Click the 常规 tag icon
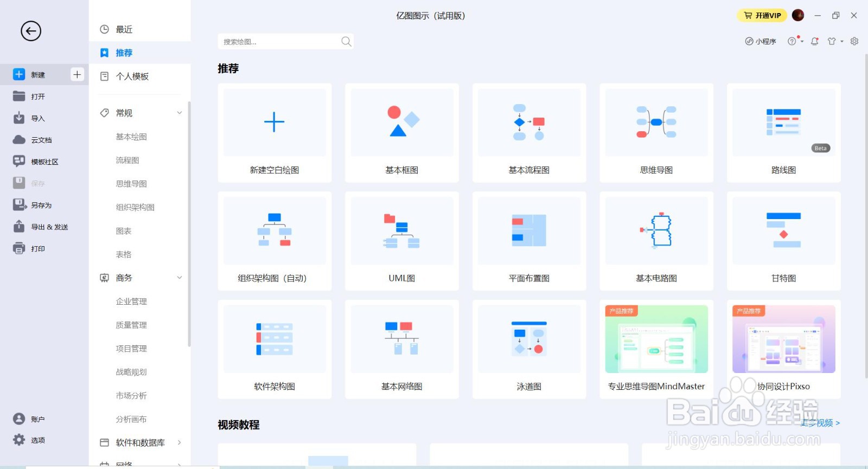This screenshot has width=868, height=469. 104,113
